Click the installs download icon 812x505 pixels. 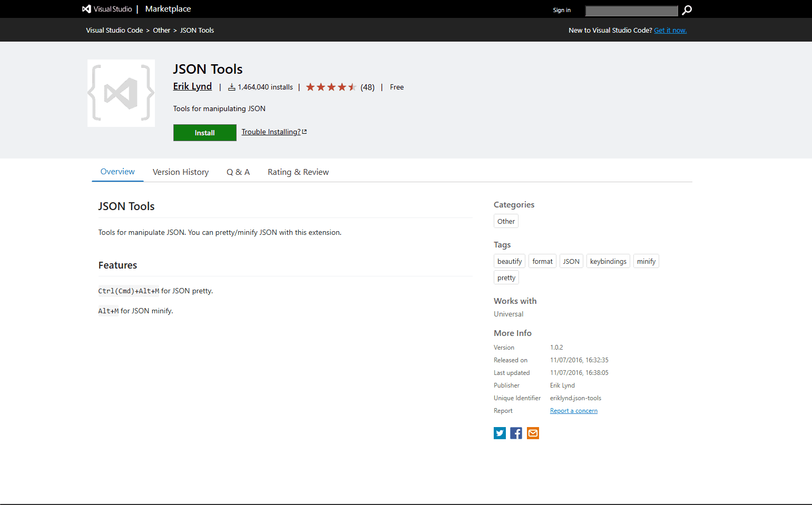point(231,87)
